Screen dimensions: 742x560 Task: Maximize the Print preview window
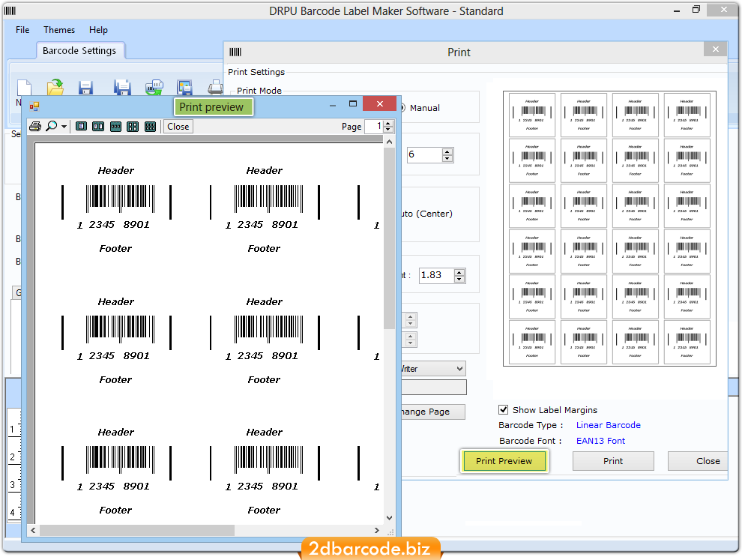[352, 103]
